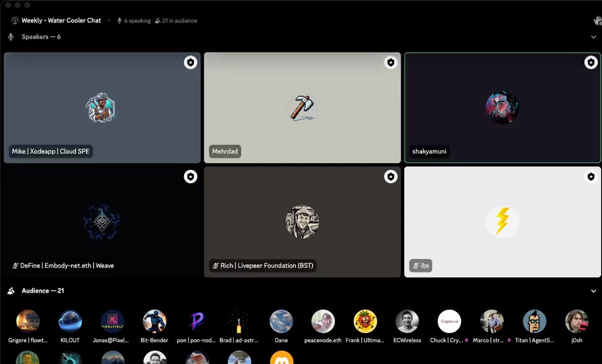Open Rich's sketch portrait avatar
The image size is (602, 364).
[302, 222]
